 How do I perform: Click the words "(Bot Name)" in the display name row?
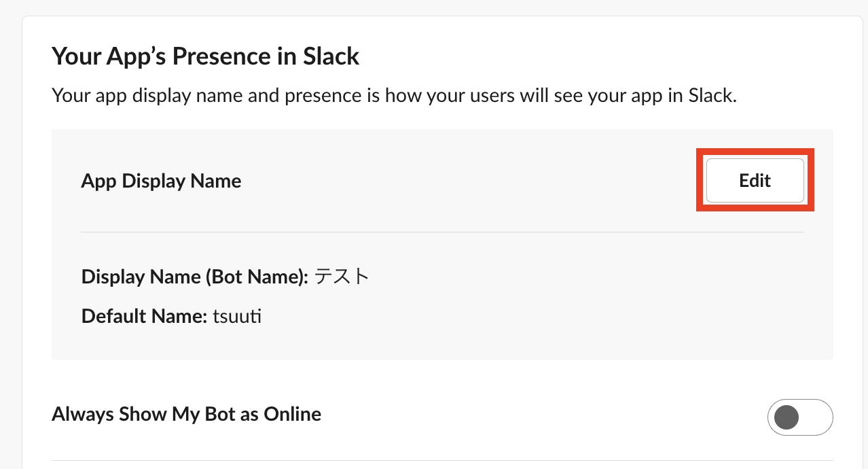[264, 277]
